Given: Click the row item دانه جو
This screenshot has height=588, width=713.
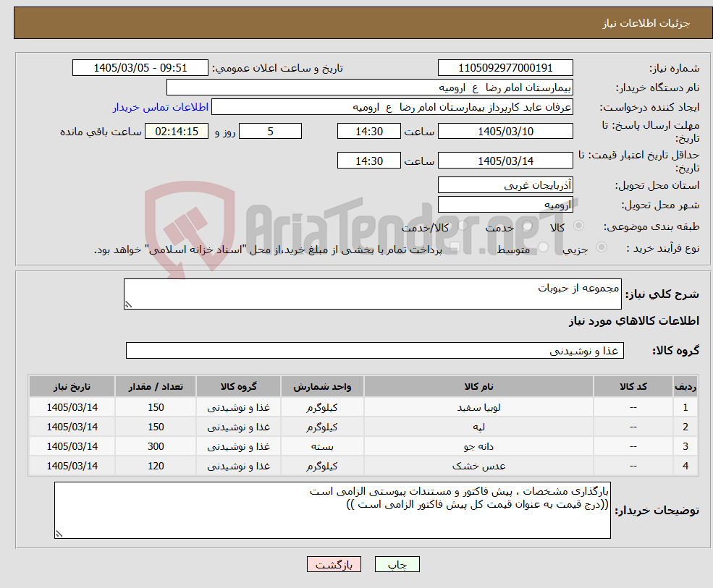Looking at the screenshot, I should coord(478,447).
